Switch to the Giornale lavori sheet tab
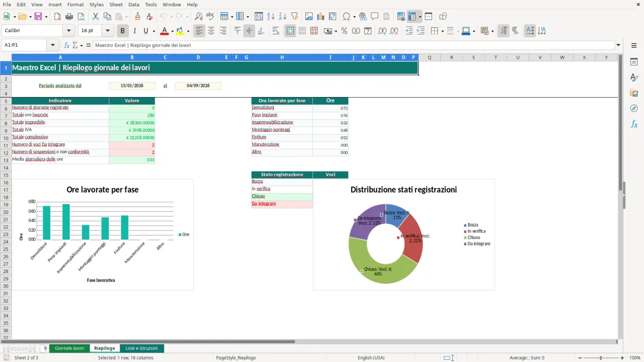The height and width of the screenshot is (362, 644). (69, 348)
